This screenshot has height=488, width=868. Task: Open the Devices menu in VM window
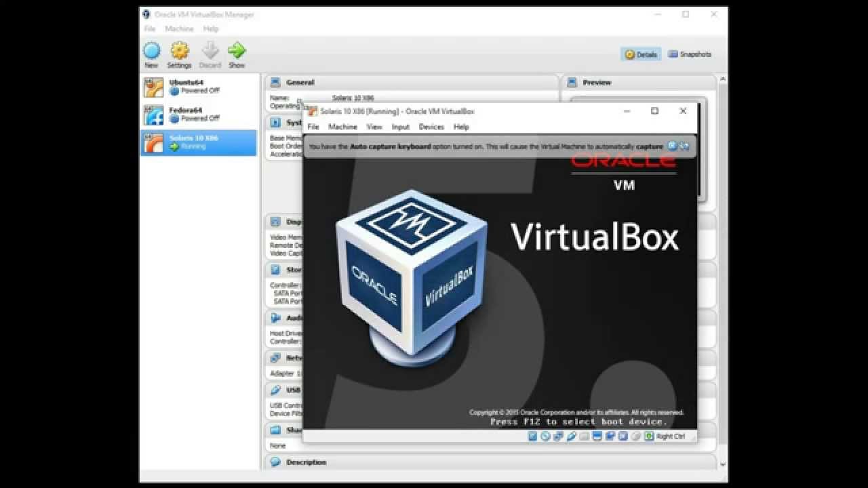click(x=431, y=127)
